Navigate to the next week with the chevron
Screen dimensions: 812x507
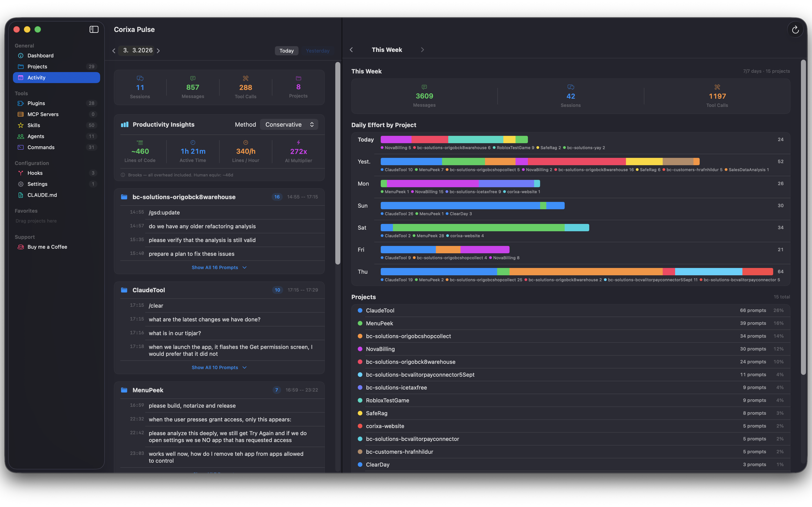coord(422,50)
